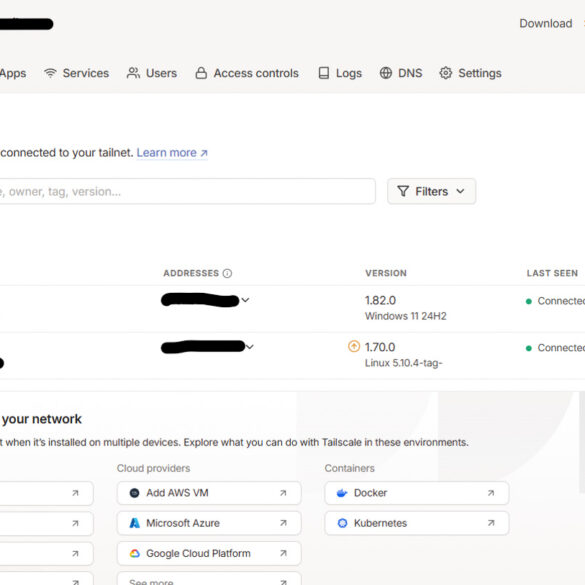
Task: Click the Cloud providers heading
Action: [x=153, y=468]
